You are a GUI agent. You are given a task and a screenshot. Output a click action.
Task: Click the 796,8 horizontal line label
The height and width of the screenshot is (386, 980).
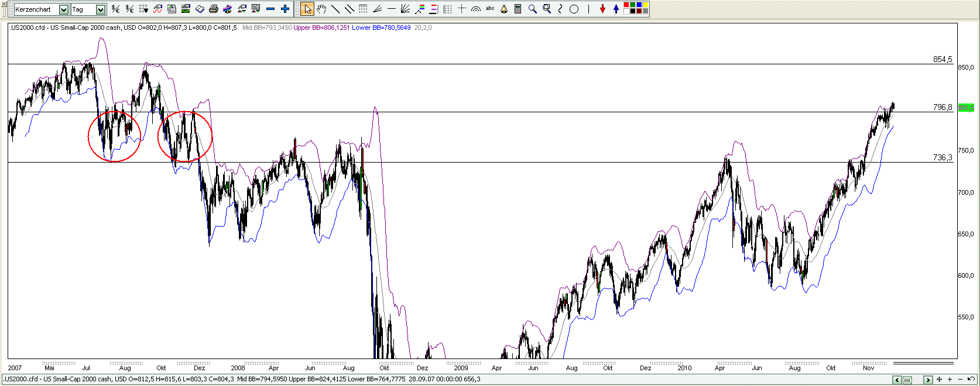tap(943, 107)
